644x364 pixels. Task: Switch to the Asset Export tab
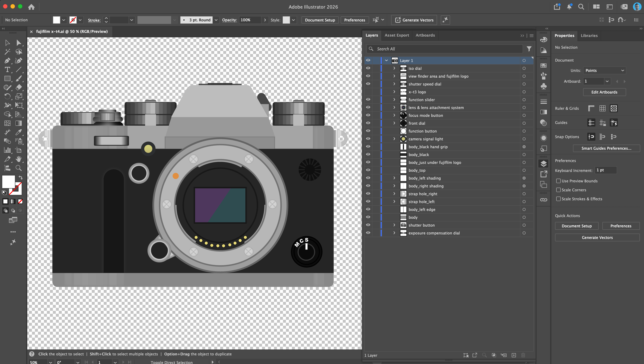pyautogui.click(x=397, y=35)
